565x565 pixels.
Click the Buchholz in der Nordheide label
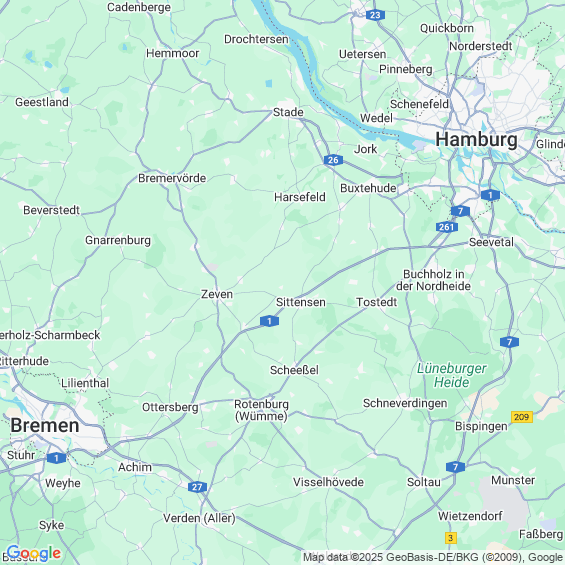click(433, 280)
